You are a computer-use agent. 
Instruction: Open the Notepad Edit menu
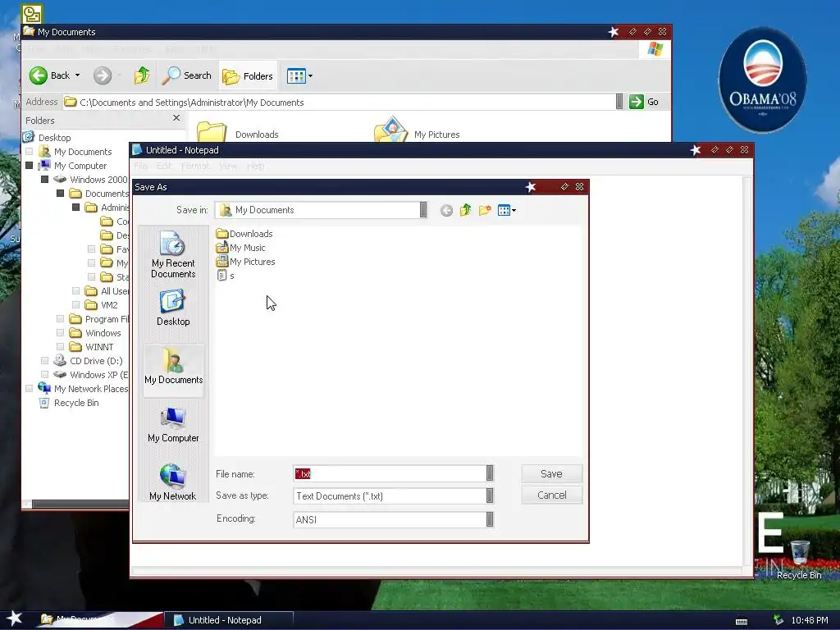[x=164, y=166]
